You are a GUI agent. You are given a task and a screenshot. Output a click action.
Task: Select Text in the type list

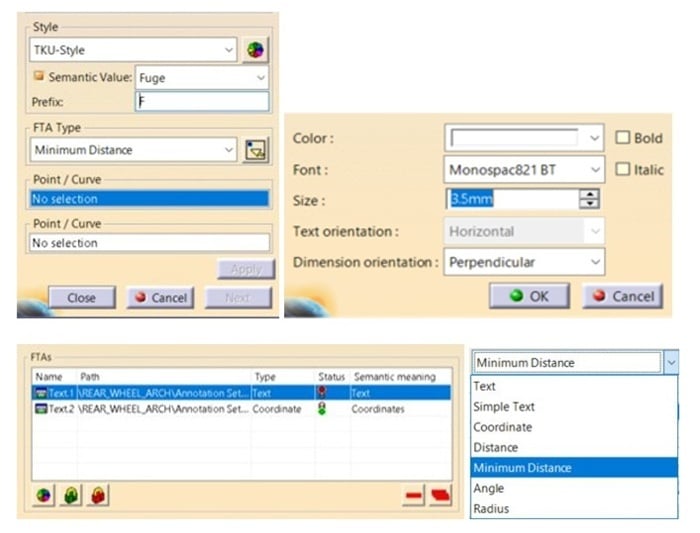(574, 386)
